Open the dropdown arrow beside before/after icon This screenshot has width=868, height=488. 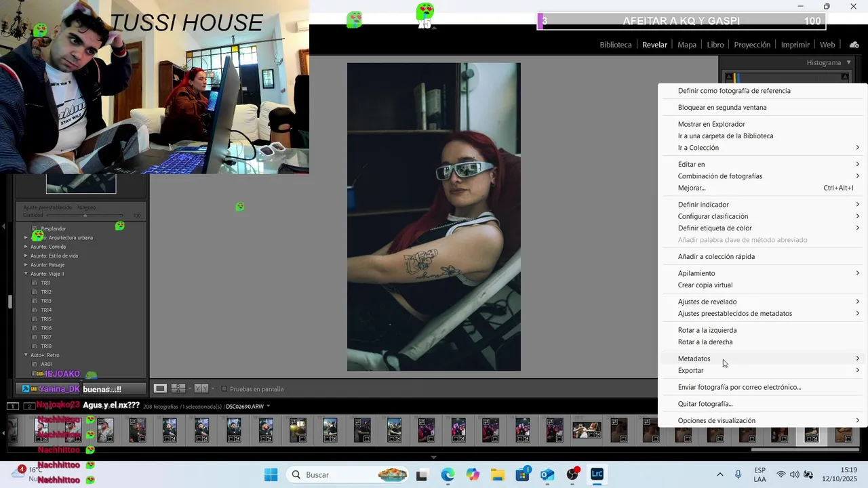189,388
